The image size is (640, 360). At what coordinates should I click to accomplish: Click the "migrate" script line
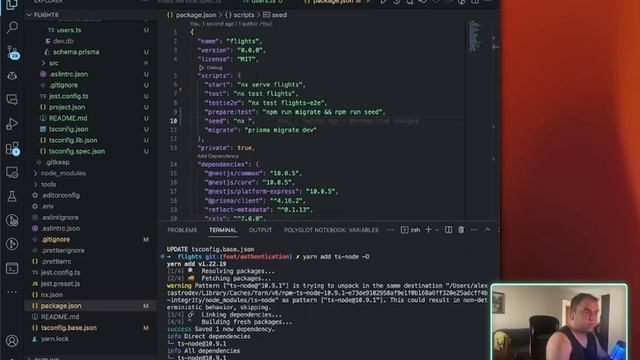[x=260, y=130]
